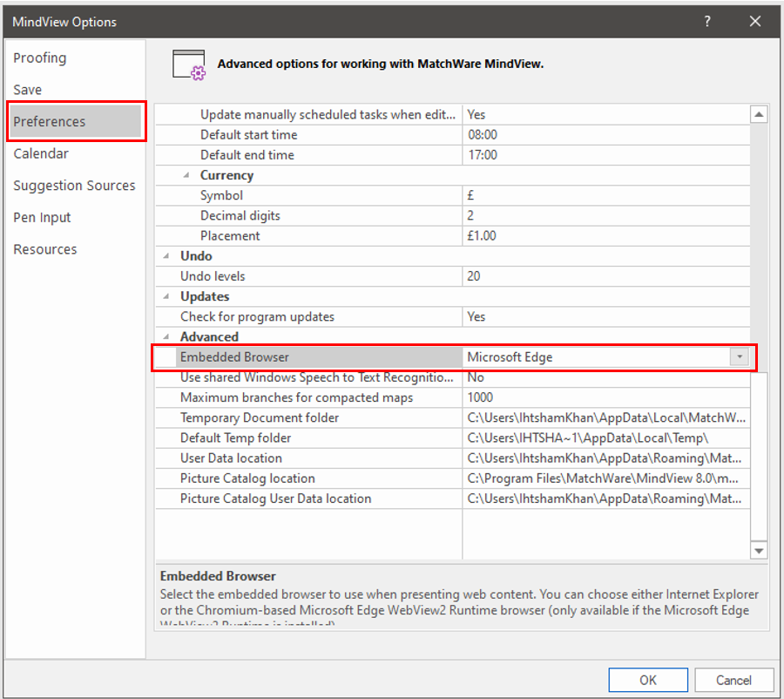
Task: Dismiss dialog with the Cancel button
Action: coord(733,680)
